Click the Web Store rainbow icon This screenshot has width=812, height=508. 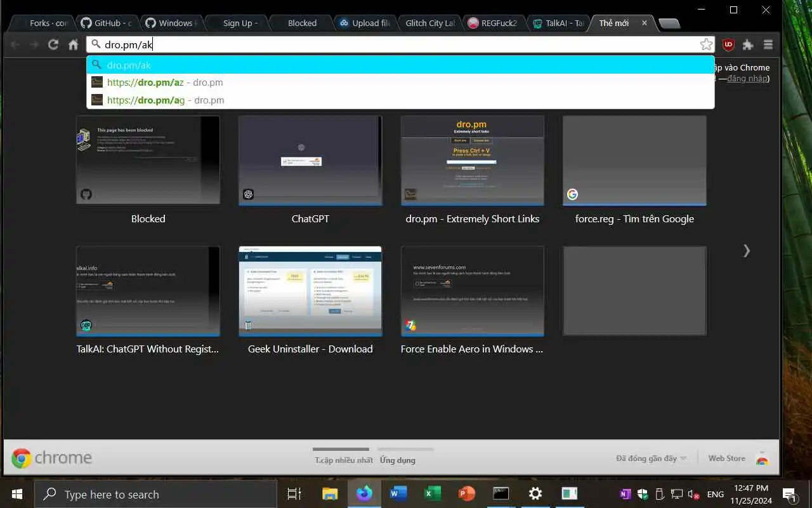762,458
